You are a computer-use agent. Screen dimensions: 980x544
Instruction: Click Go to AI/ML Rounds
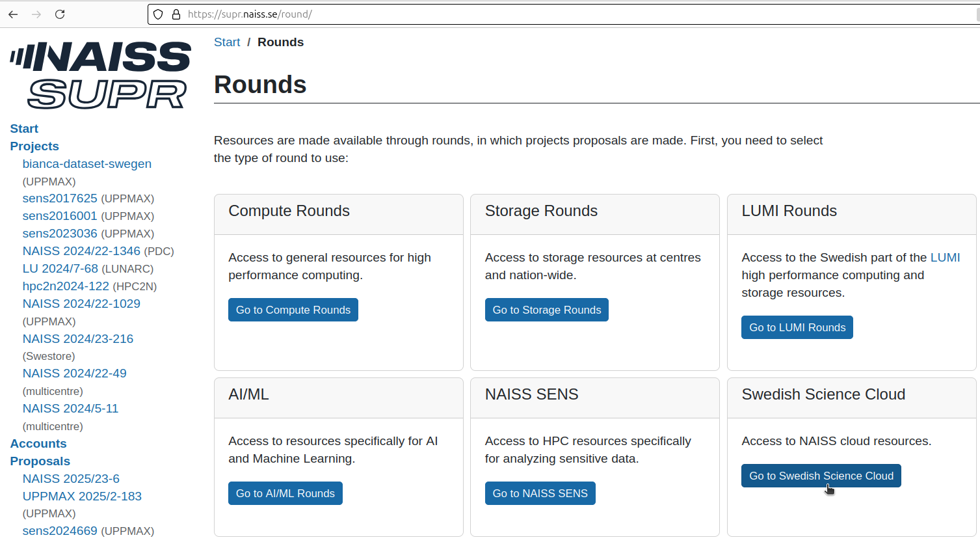[285, 493]
